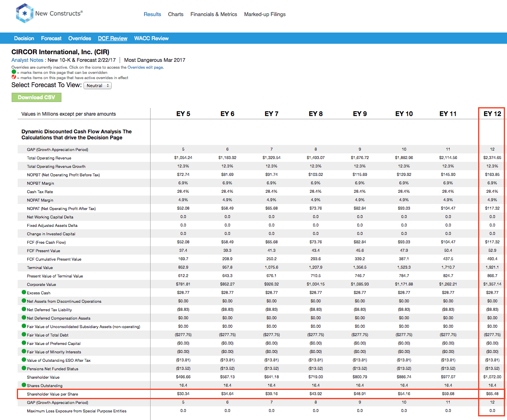Click the 490.4 FCF Cumulative Present Value cell

[x=493, y=259]
